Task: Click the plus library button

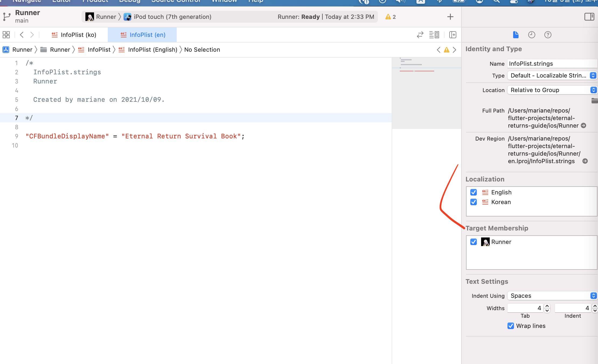Action: click(x=450, y=17)
